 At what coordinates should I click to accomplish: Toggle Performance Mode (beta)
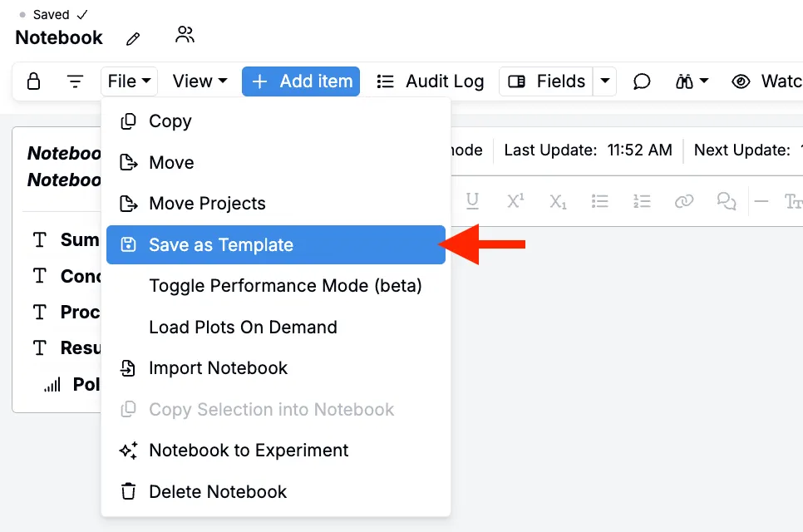(285, 286)
